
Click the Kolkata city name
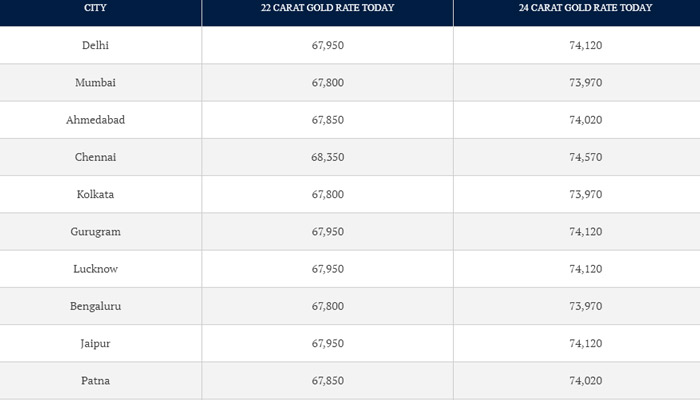click(x=97, y=194)
